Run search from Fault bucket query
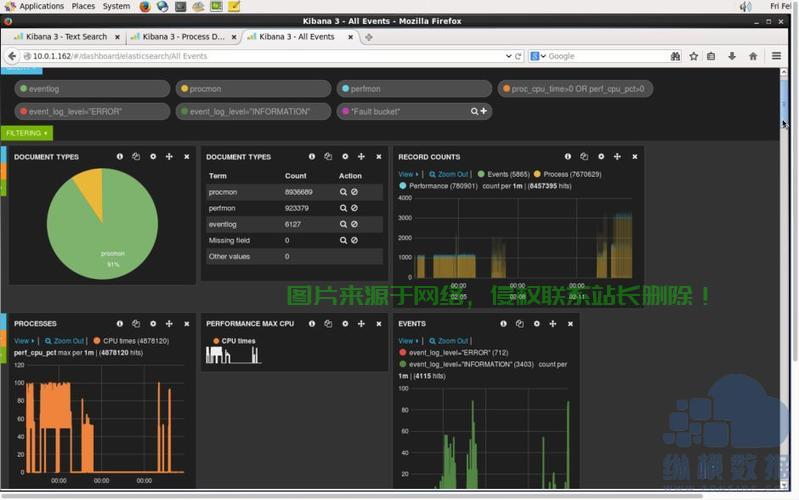 pos(474,111)
